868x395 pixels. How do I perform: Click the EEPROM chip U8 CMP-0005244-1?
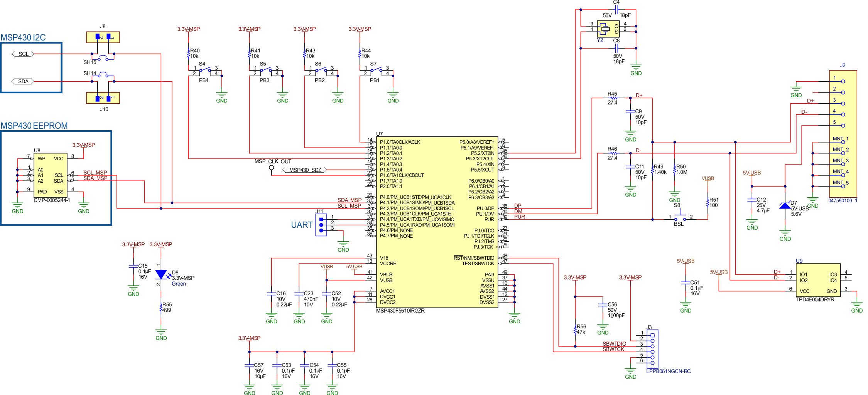click(50, 175)
